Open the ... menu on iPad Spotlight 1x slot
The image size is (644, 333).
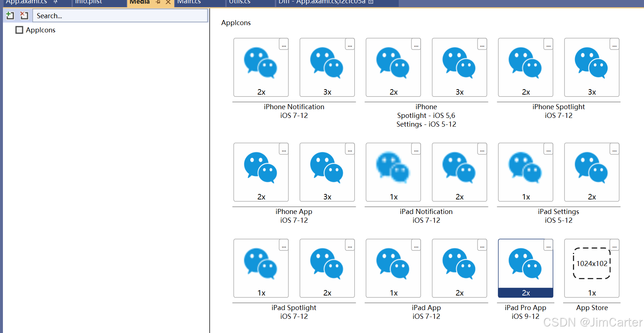coord(284,245)
